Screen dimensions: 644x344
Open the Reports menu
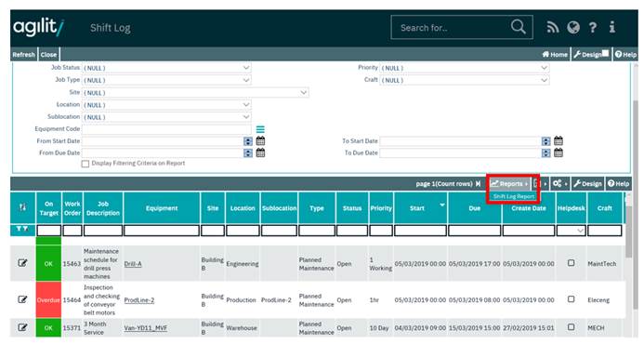tap(509, 184)
